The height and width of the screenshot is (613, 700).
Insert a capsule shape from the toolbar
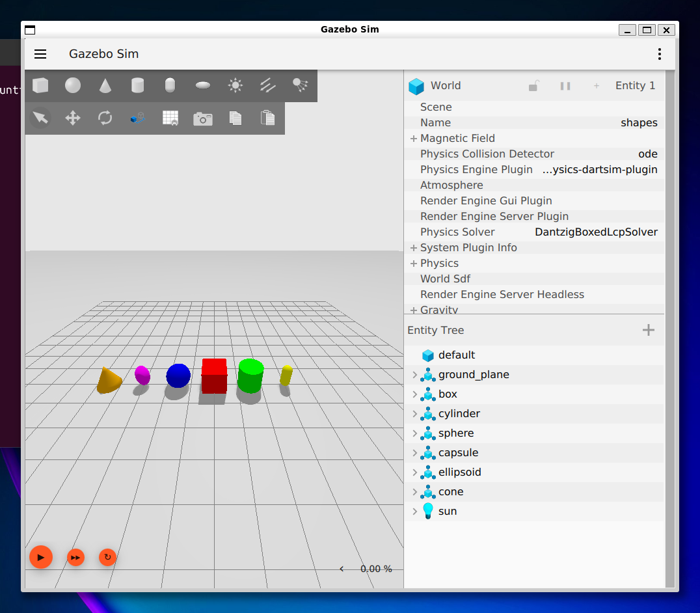[x=170, y=85]
